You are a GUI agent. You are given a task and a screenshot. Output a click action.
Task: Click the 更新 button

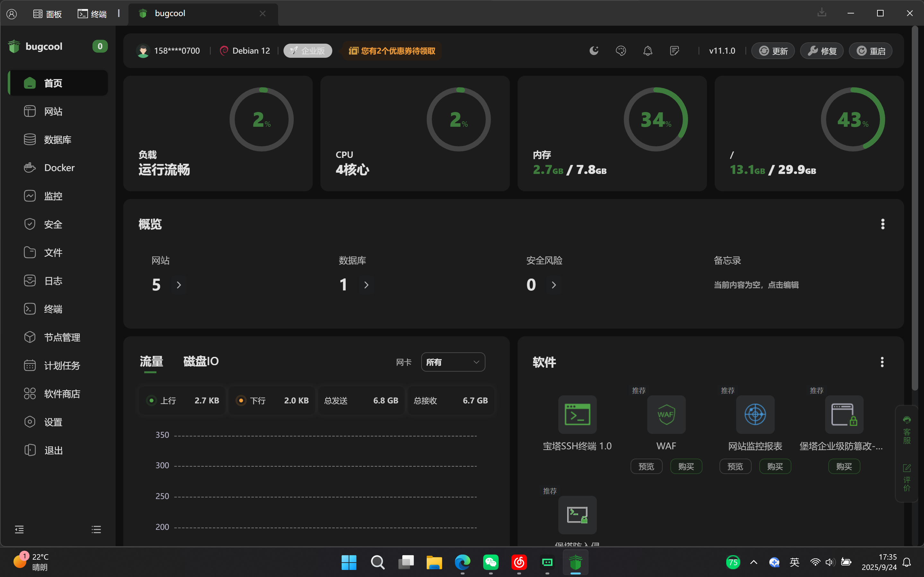click(x=773, y=51)
